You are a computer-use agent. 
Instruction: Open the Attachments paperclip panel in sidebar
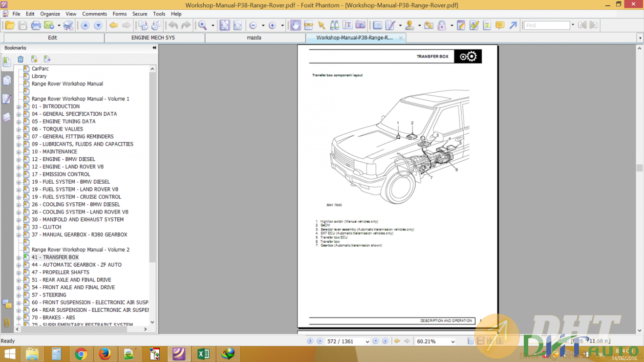[x=7, y=323]
